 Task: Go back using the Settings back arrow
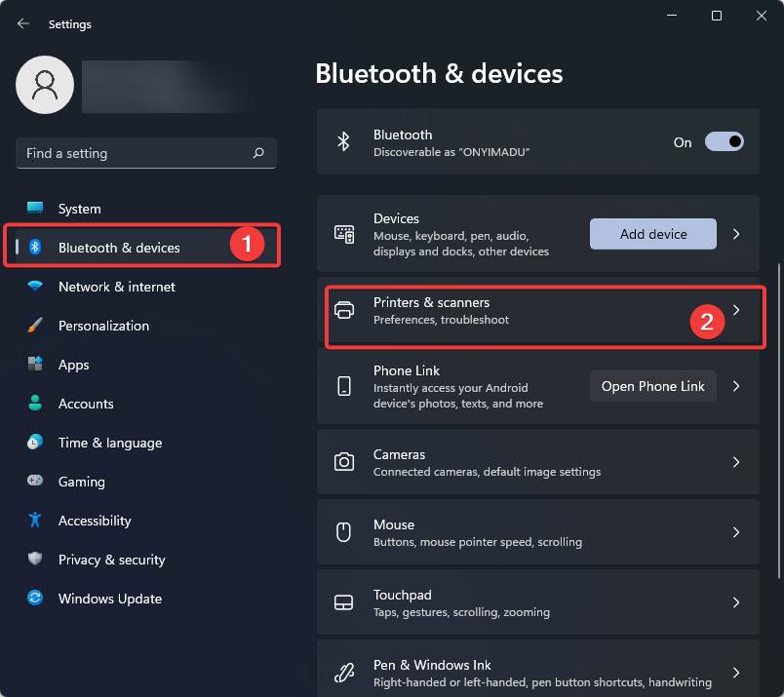click(x=23, y=23)
